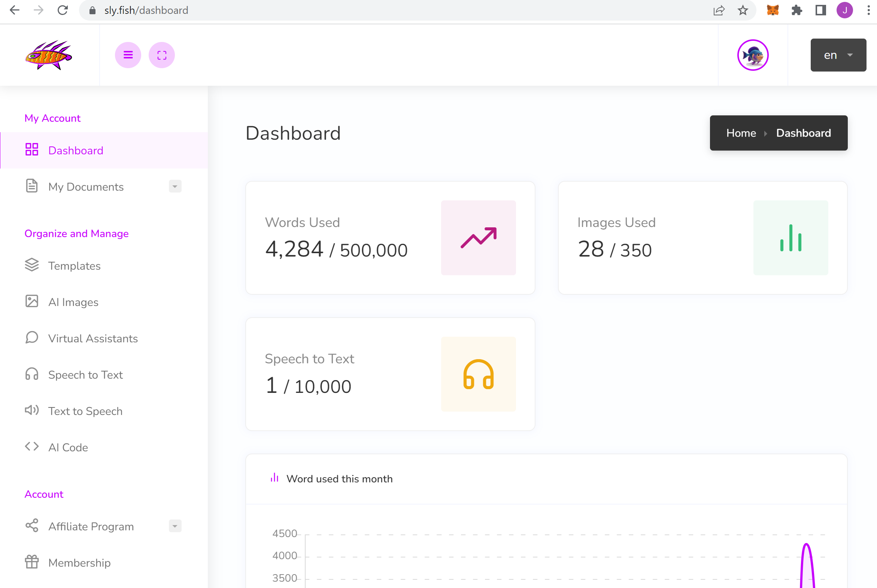877x588 pixels.
Task: Open Dashboard in the sidebar
Action: point(104,151)
